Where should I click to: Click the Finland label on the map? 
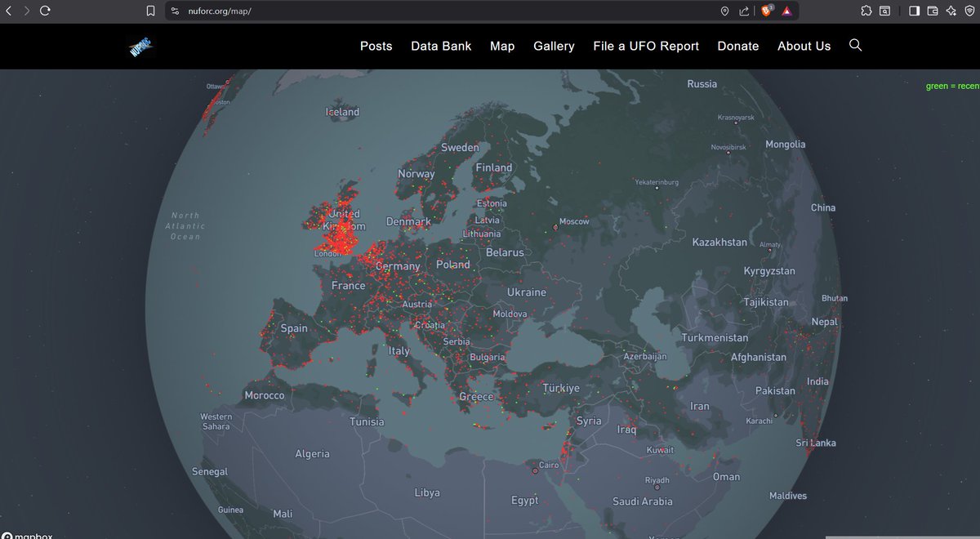(x=494, y=167)
